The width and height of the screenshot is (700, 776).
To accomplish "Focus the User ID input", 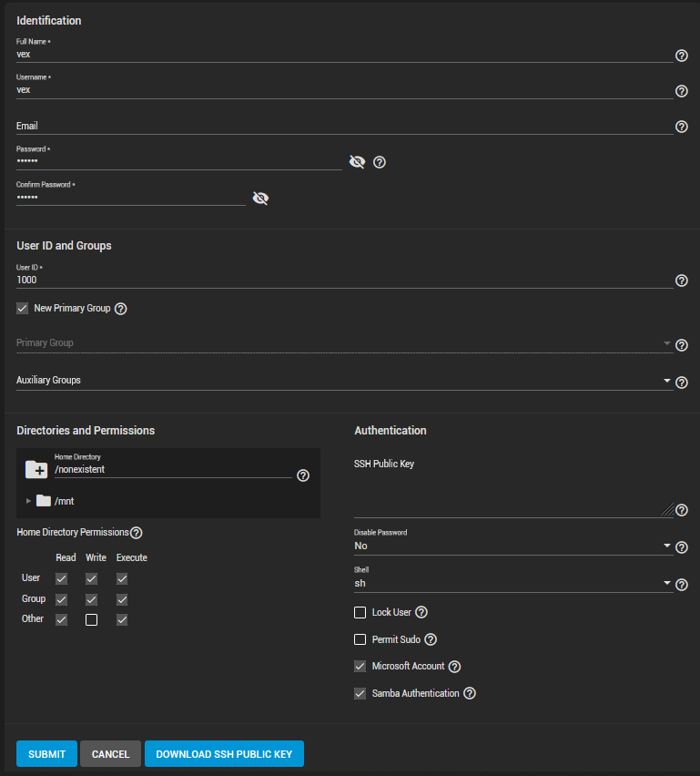I will coord(344,280).
